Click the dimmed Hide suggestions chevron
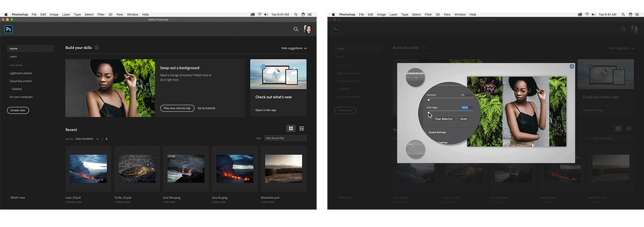The width and height of the screenshot is (644, 227). [633, 48]
